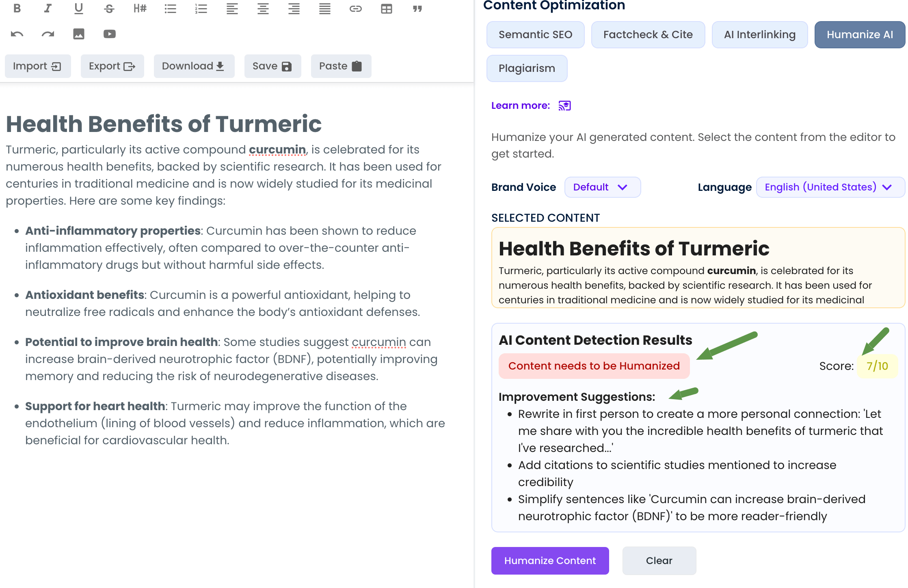This screenshot has width=908, height=588.
Task: Click the 'Content needs to be Humanized' label
Action: click(x=594, y=366)
